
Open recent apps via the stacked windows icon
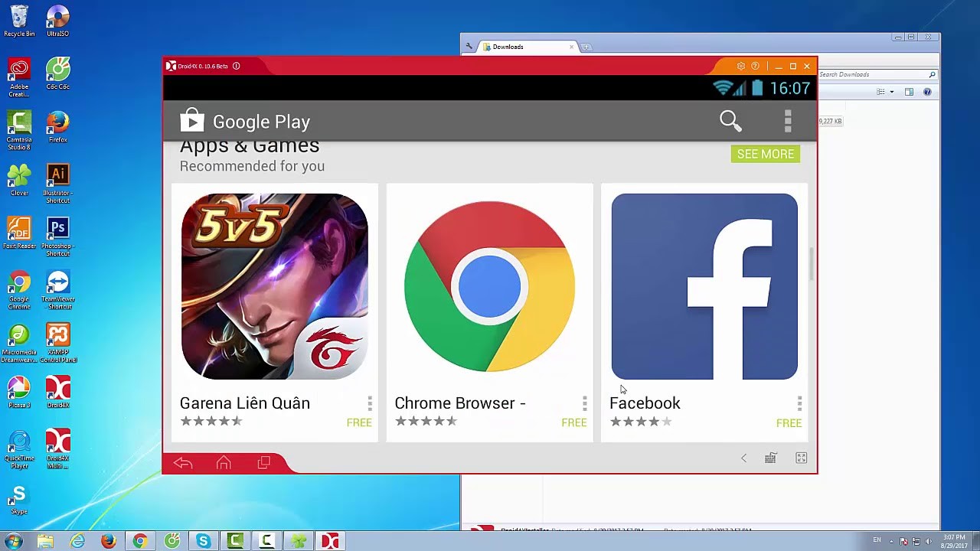pyautogui.click(x=263, y=462)
